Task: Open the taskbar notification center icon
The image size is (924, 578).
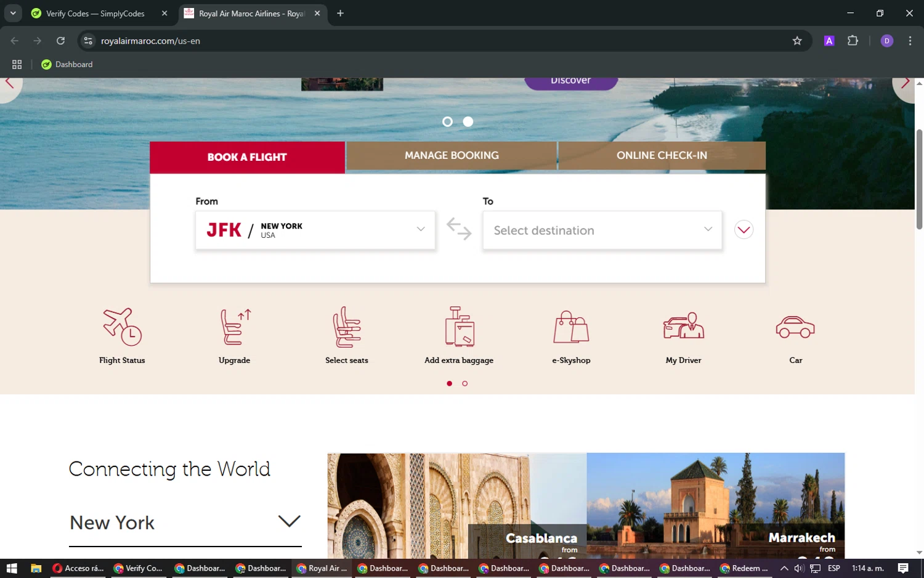Action: click(903, 568)
